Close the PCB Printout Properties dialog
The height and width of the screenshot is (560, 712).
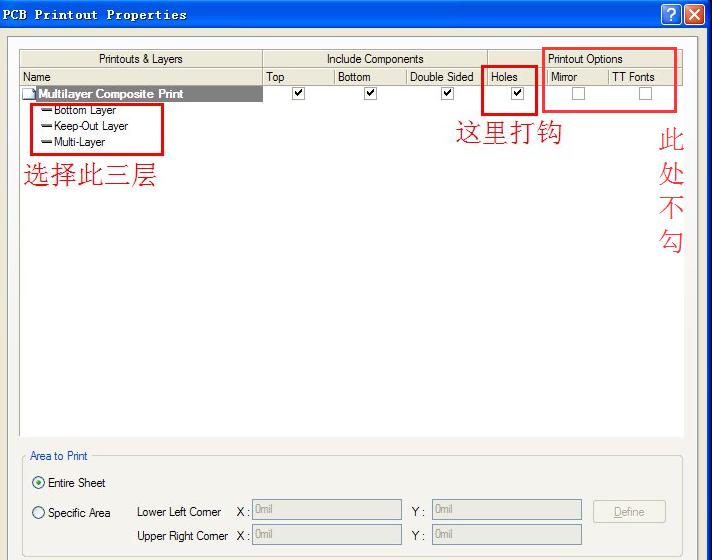(x=696, y=14)
